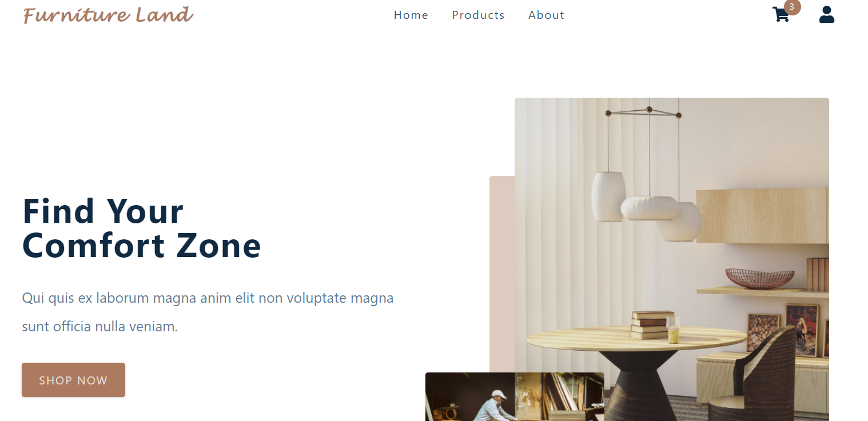Go to the Home nav link
Viewport: 868px width, 421px height.
tap(411, 15)
